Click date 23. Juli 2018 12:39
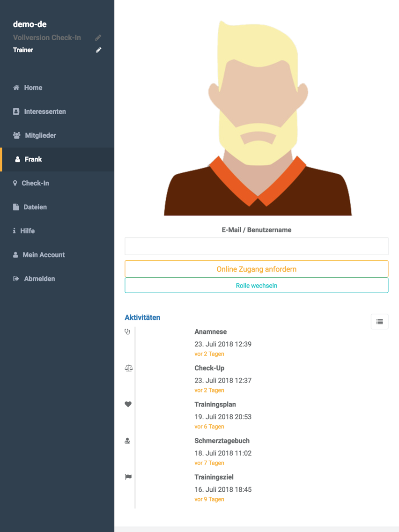 (x=223, y=344)
